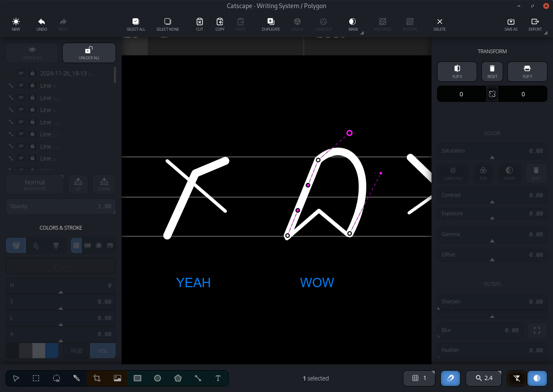Open the zoom level 2.4 dropdown
Screen dimensions: 553x392
click(484, 378)
